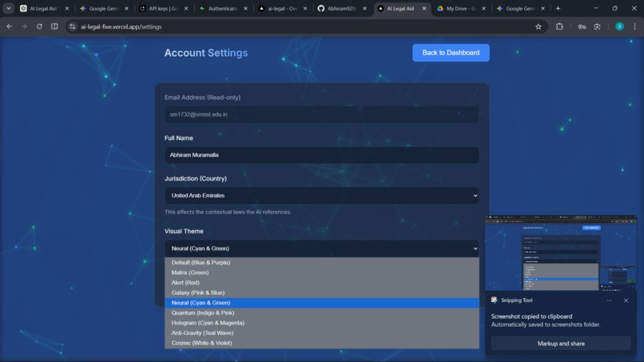Collapse the Visual Theme dropdown
Image resolution: width=644 pixels, height=362 pixels.
[x=321, y=249]
